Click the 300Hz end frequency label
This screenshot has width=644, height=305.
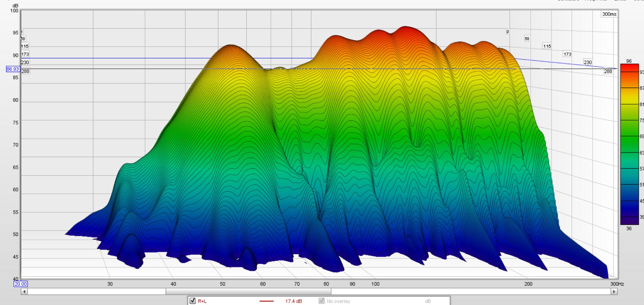pyautogui.click(x=617, y=284)
